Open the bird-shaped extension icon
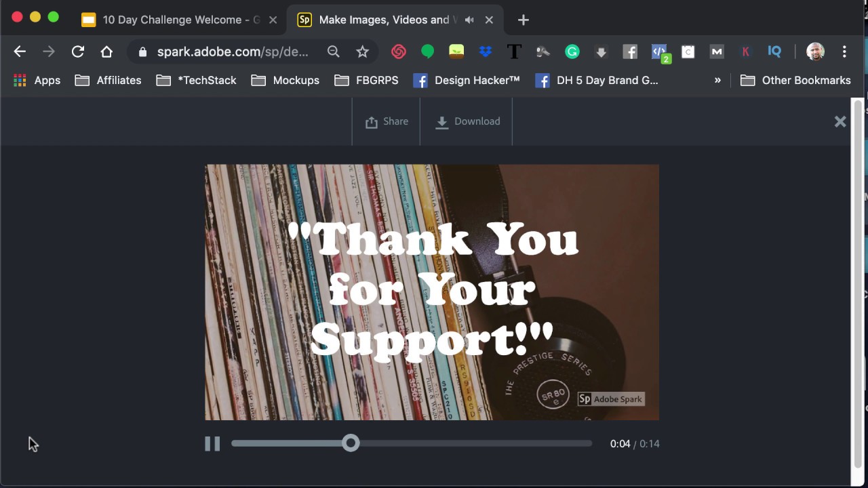868x488 pixels. pyautogui.click(x=542, y=52)
